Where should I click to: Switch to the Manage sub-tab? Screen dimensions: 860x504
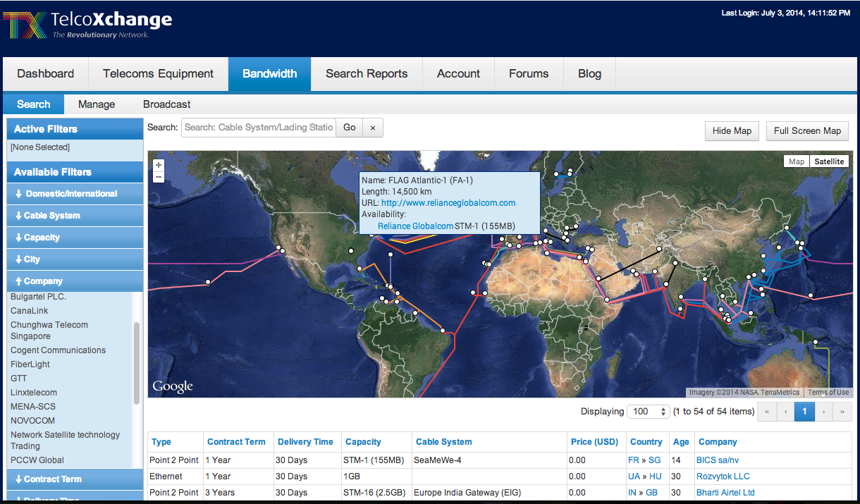(x=97, y=104)
